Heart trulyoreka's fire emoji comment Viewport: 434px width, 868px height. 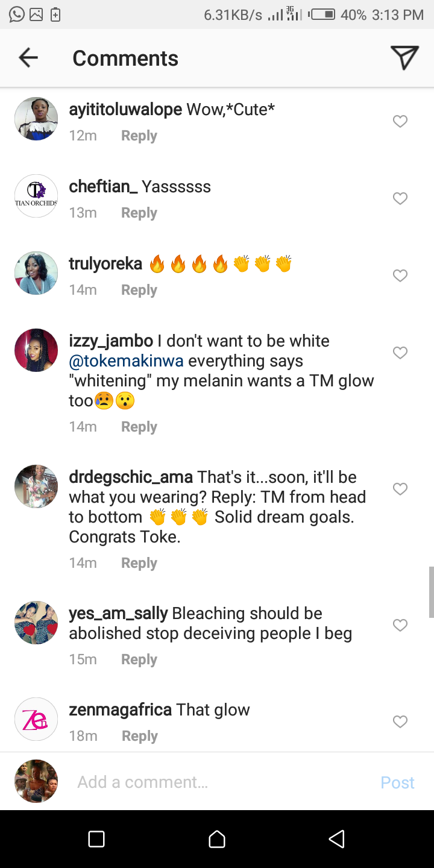(400, 275)
